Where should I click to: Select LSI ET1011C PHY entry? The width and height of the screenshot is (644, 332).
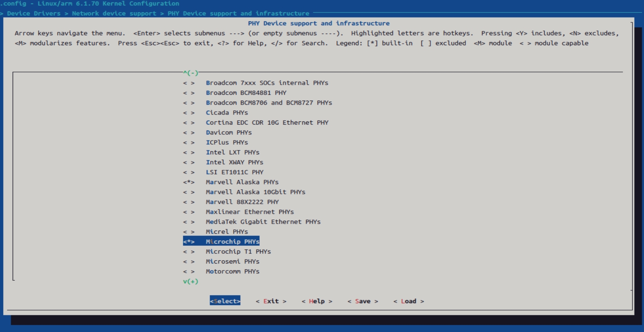click(x=234, y=172)
